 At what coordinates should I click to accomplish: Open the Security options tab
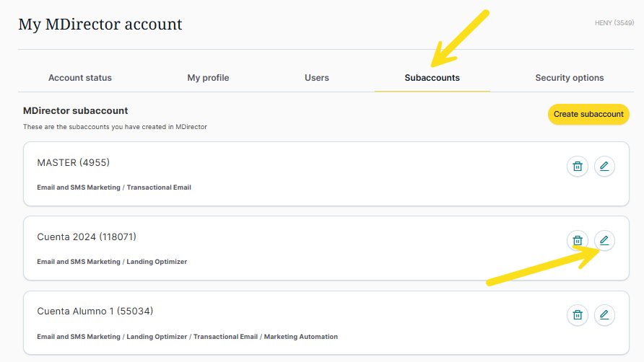(x=569, y=78)
